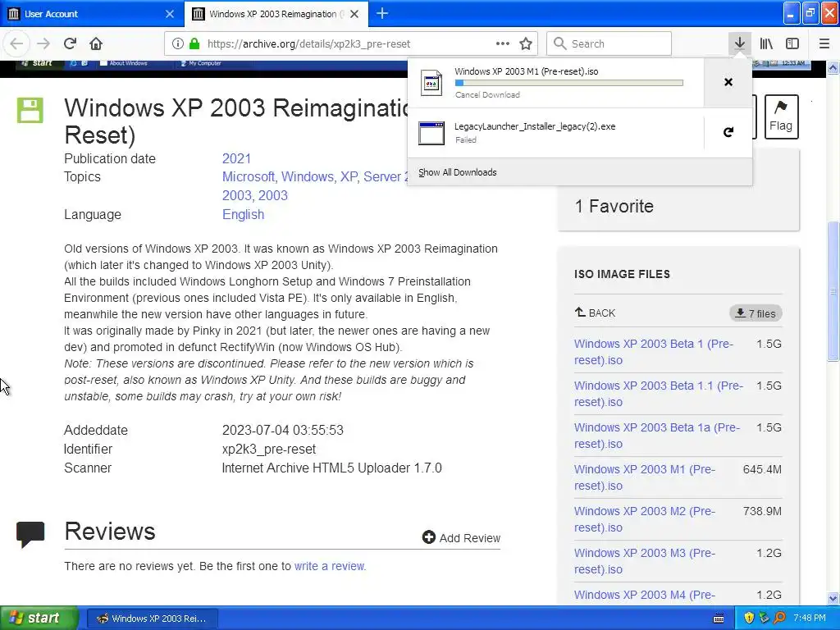Viewport: 840px width, 630px height.
Task: Click the Windows XP 2003 Rei taskbar button
Action: pyautogui.click(x=152, y=619)
